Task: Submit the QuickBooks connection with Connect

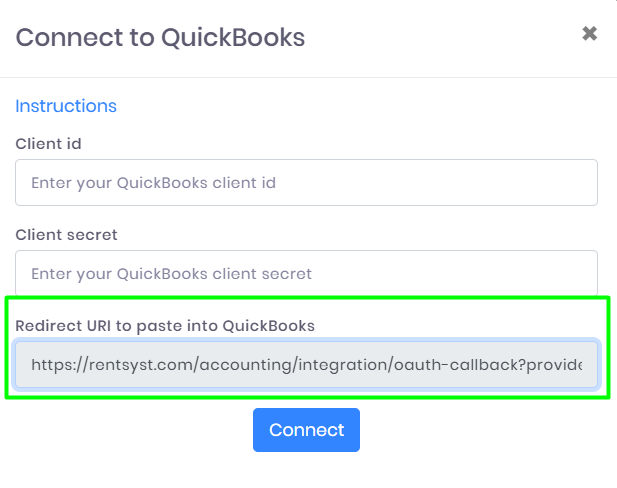Action: pyautogui.click(x=306, y=430)
